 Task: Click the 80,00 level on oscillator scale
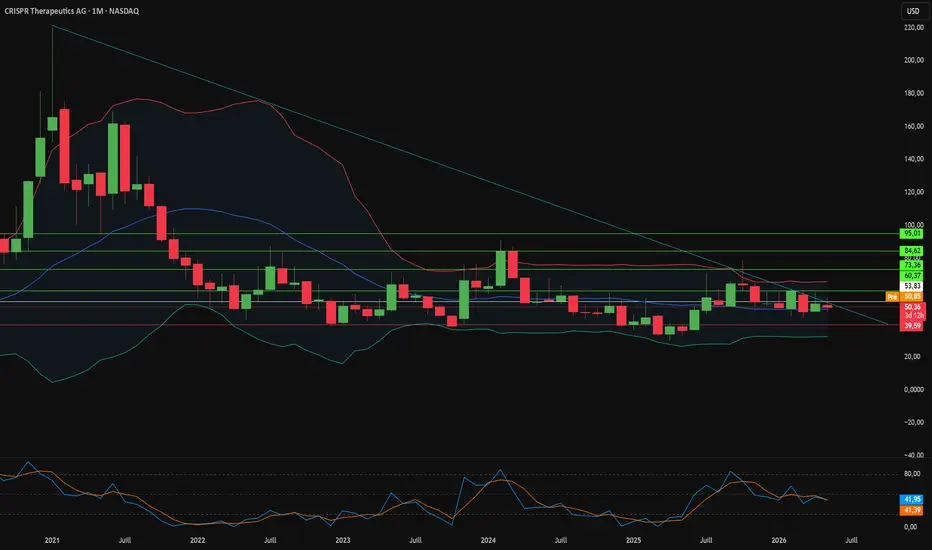[912, 474]
